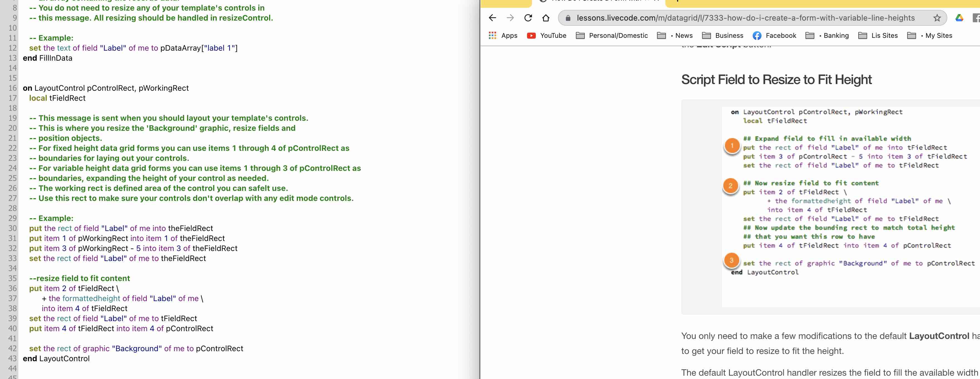Open the YouTube bookmark
The image size is (980, 379).
[x=547, y=35]
